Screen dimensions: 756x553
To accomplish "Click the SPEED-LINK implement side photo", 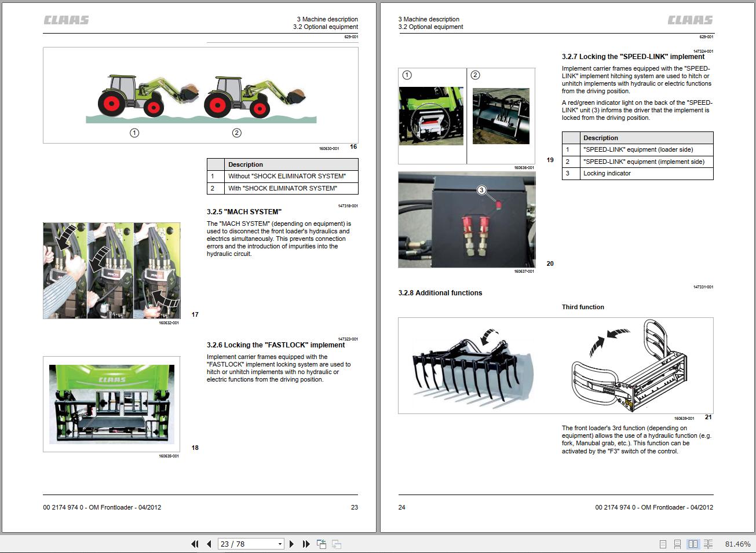I will [501, 116].
